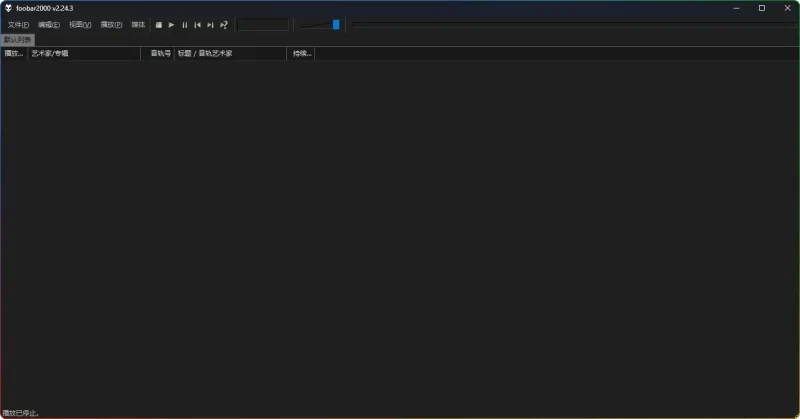
Task: Open the 编辑(E) Edit menu
Action: click(x=49, y=24)
